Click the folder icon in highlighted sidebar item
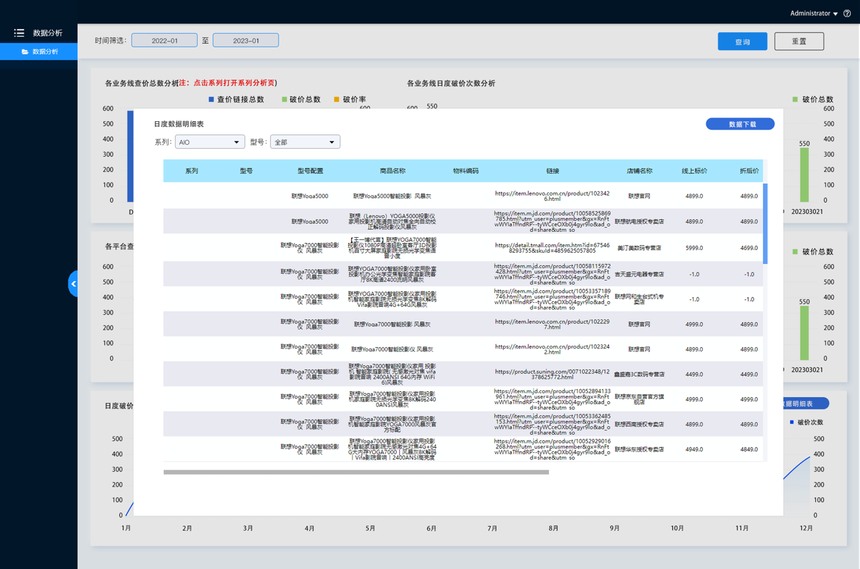 (25, 52)
